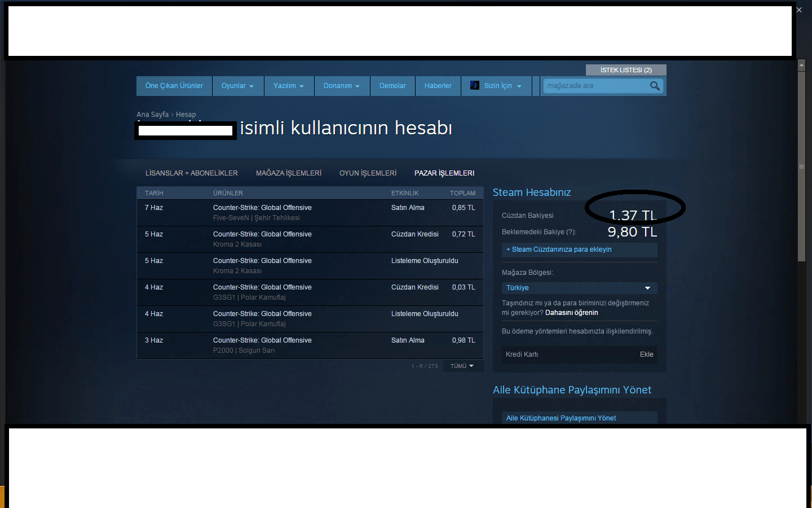Click the ETKİNLİK column header

coord(405,193)
